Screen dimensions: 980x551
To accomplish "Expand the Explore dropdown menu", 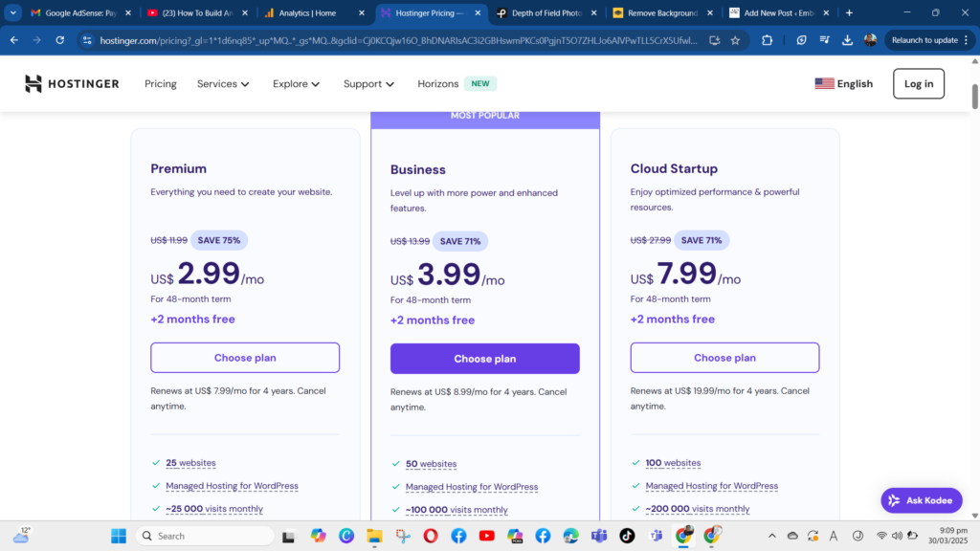I will tap(296, 84).
